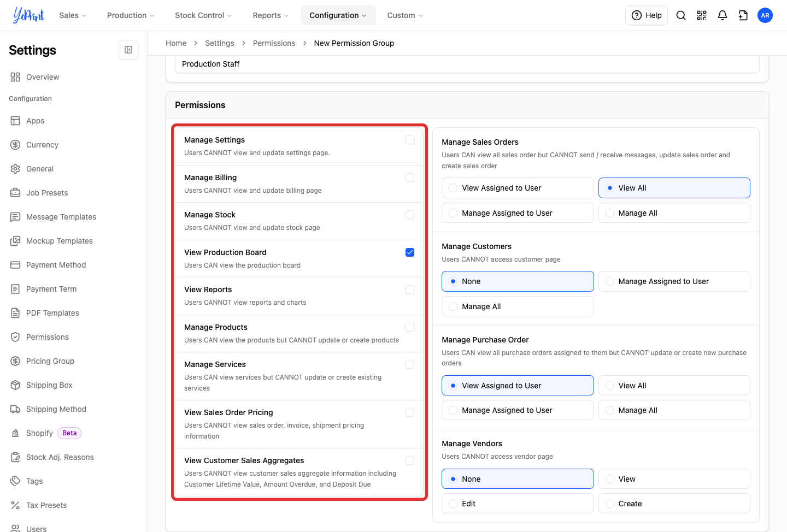The image size is (787, 532).
Task: Go to Home breadcrumb link
Action: 176,43
